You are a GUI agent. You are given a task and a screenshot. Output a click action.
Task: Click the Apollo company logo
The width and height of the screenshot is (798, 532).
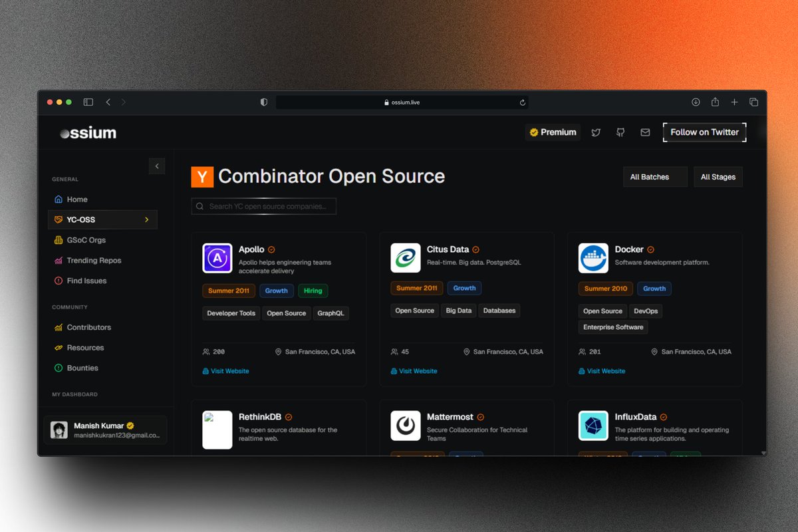[x=217, y=258]
